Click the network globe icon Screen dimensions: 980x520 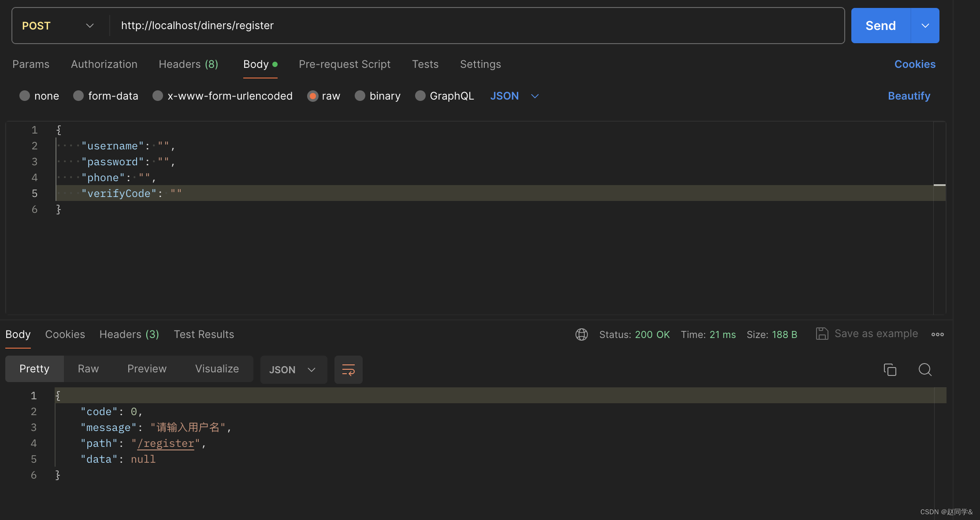tap(582, 334)
